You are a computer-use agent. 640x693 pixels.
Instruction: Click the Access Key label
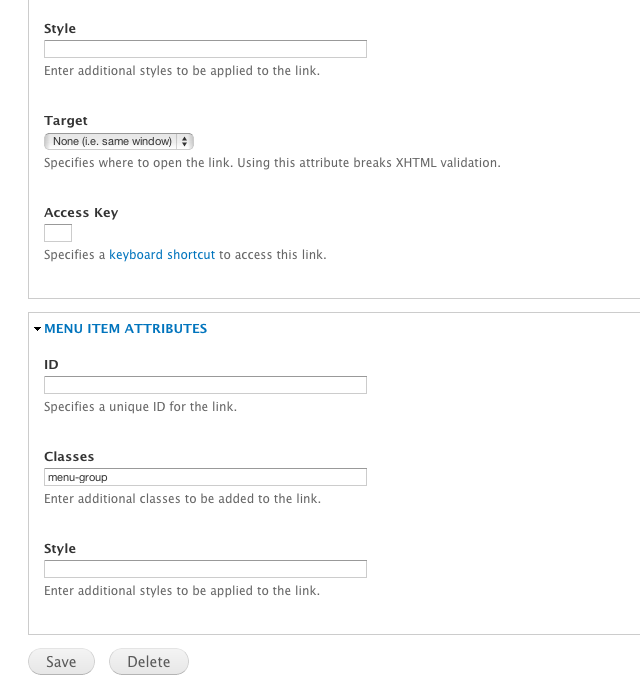pos(81,213)
